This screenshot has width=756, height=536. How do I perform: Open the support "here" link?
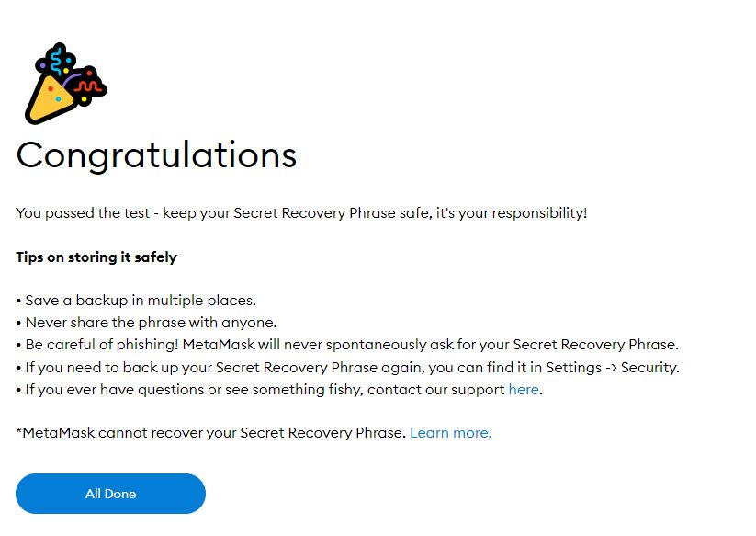point(524,389)
